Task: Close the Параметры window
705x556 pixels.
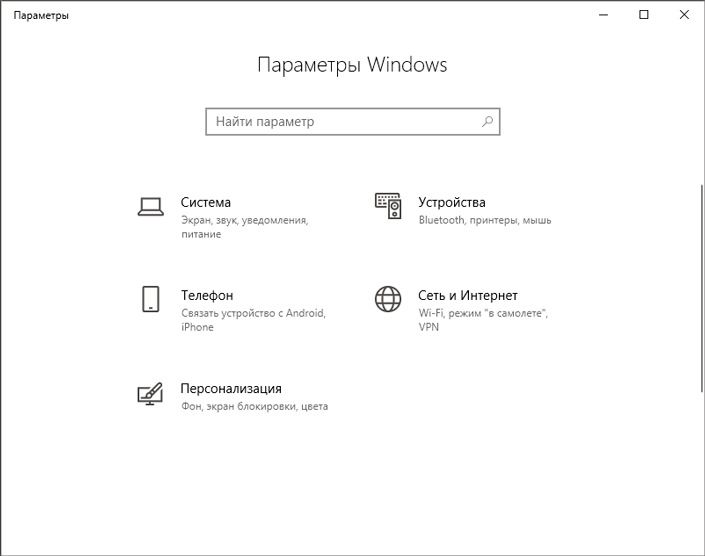Action: 684,15
